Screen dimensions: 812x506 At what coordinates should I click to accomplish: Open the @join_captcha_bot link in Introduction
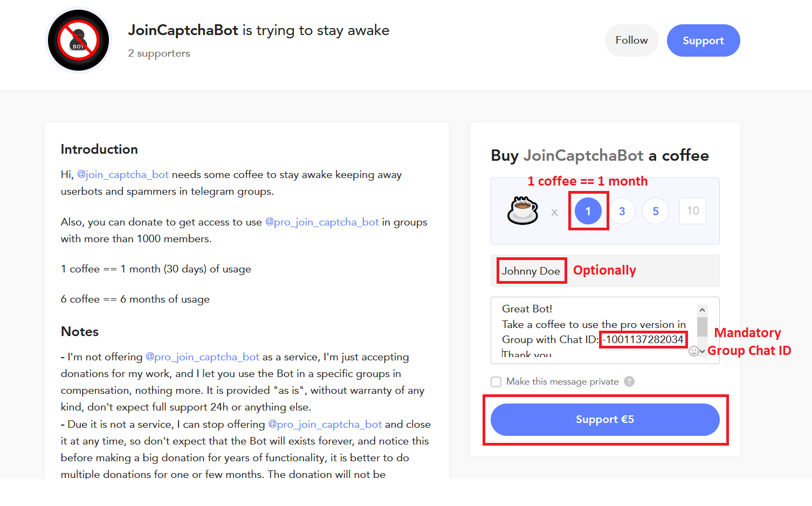click(123, 175)
